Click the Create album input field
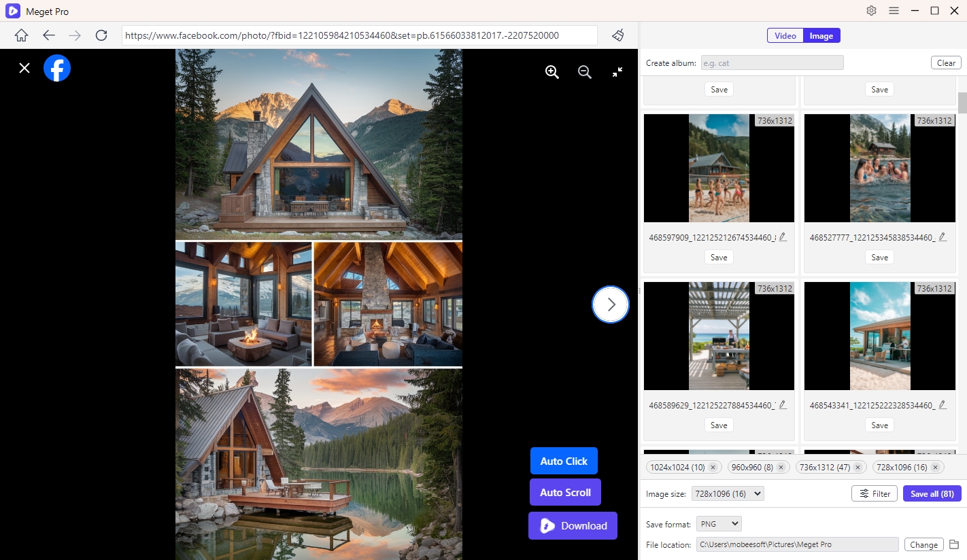The image size is (967, 560). point(771,63)
